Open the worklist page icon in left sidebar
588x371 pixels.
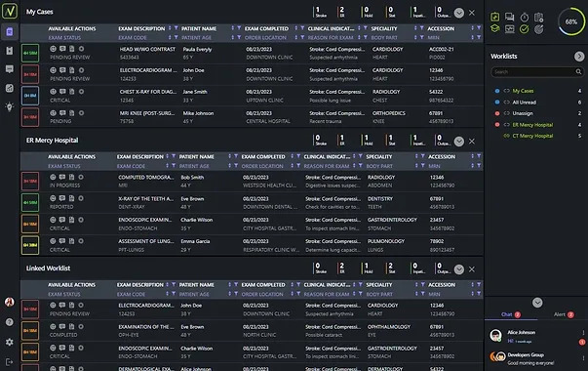click(x=10, y=31)
